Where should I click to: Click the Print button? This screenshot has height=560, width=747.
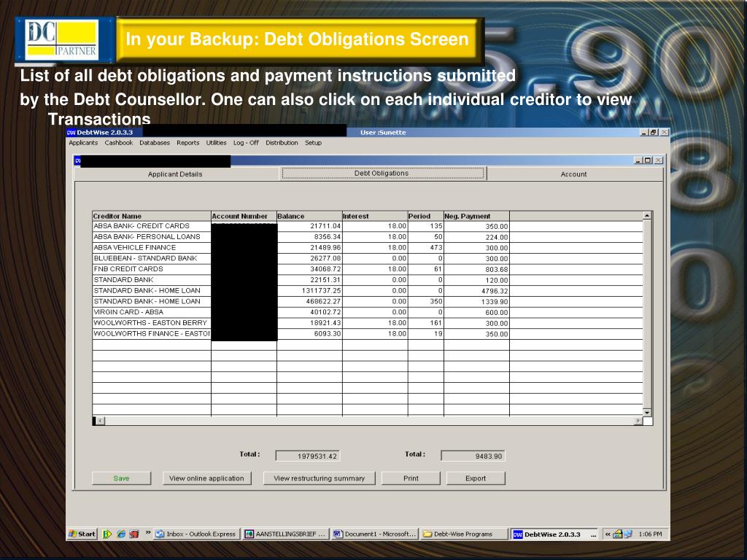click(411, 478)
